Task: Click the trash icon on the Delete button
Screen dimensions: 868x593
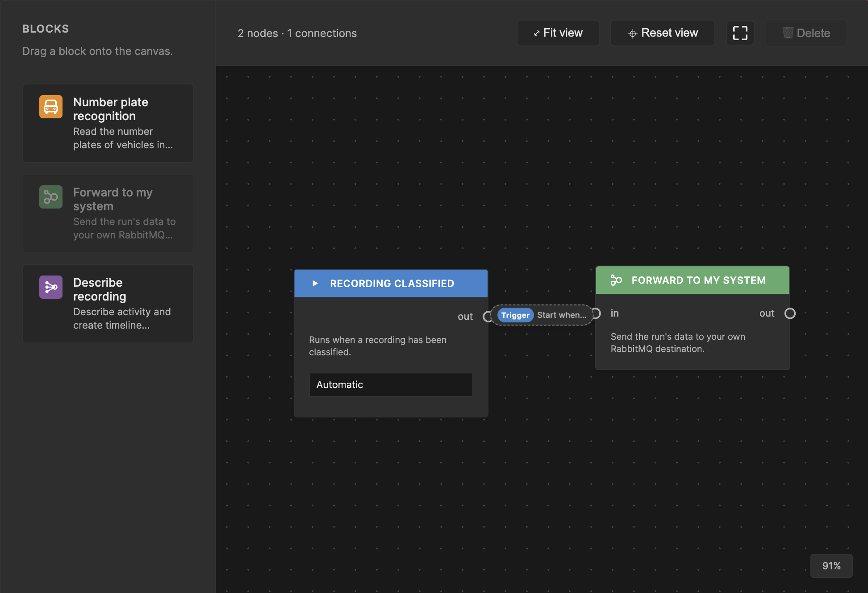Action: click(788, 33)
